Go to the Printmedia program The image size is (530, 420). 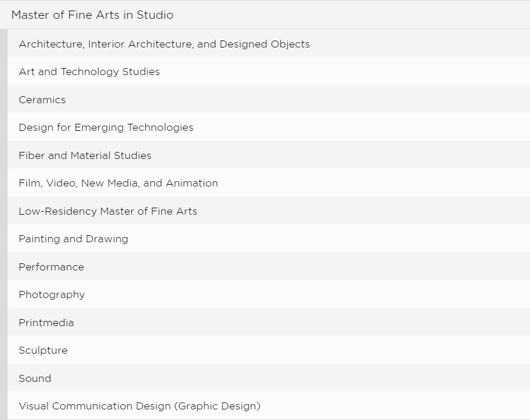tap(46, 323)
